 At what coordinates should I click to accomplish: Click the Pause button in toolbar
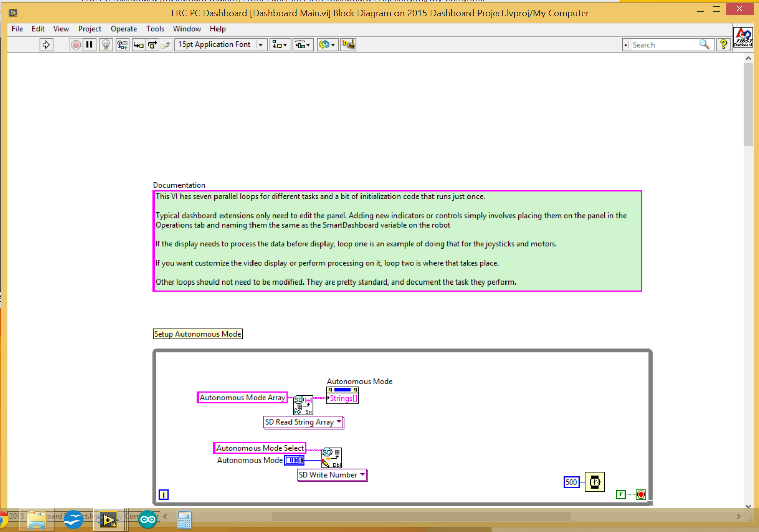pyautogui.click(x=89, y=45)
